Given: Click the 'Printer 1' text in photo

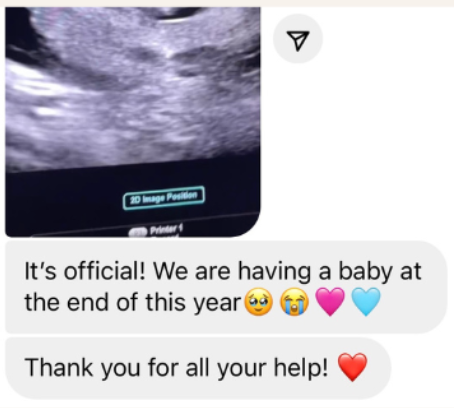Looking at the screenshot, I should pyautogui.click(x=166, y=230).
